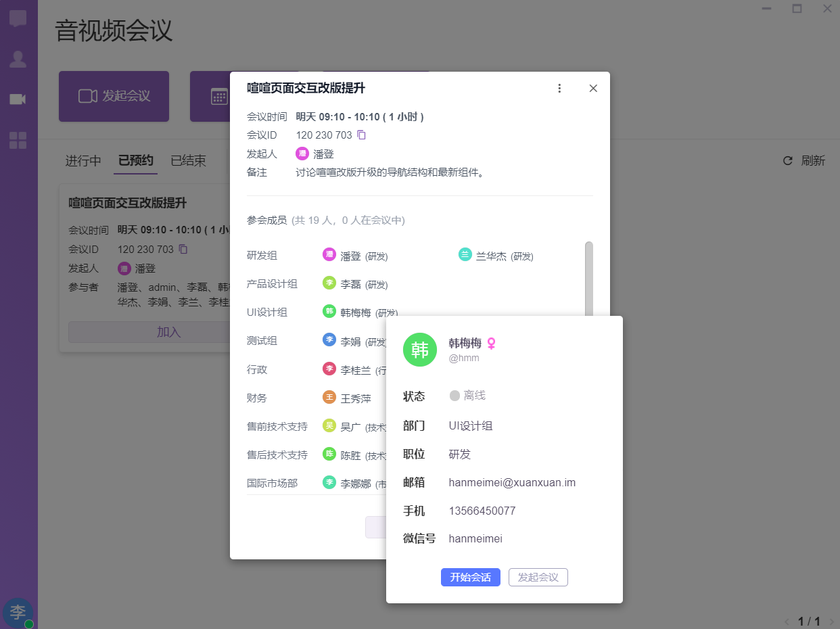The image size is (840, 629).
Task: Switch to the 已结束 tab
Action: tap(188, 161)
